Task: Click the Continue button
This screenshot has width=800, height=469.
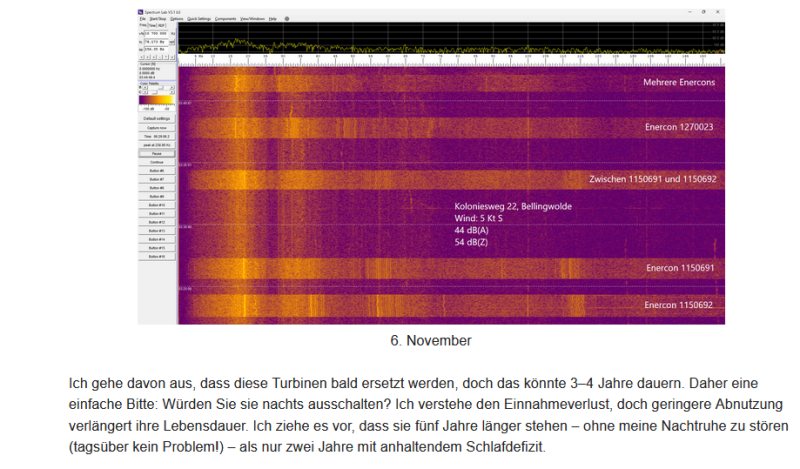Action: click(157, 162)
